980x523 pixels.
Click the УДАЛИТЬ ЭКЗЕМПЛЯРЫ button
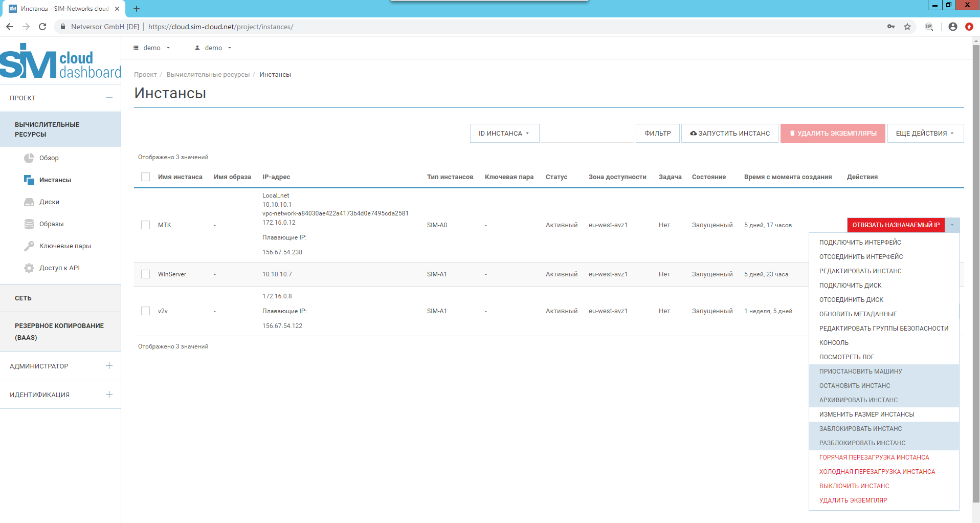tap(833, 133)
